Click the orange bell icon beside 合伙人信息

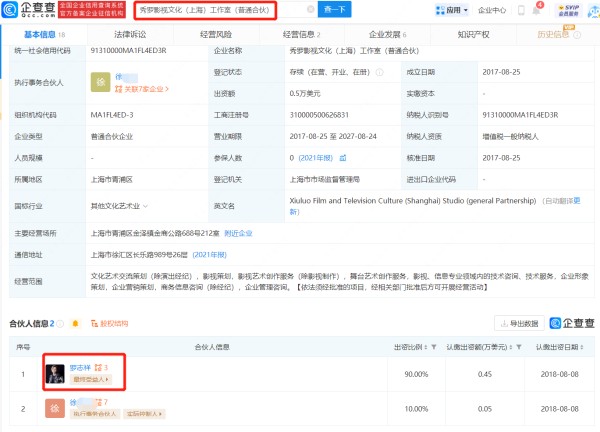[75, 324]
